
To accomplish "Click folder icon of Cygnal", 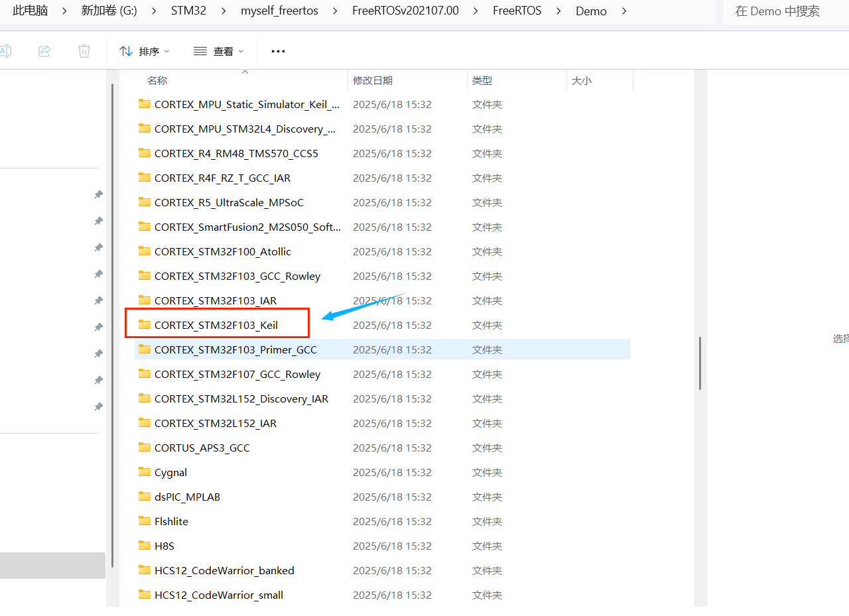I will (145, 471).
